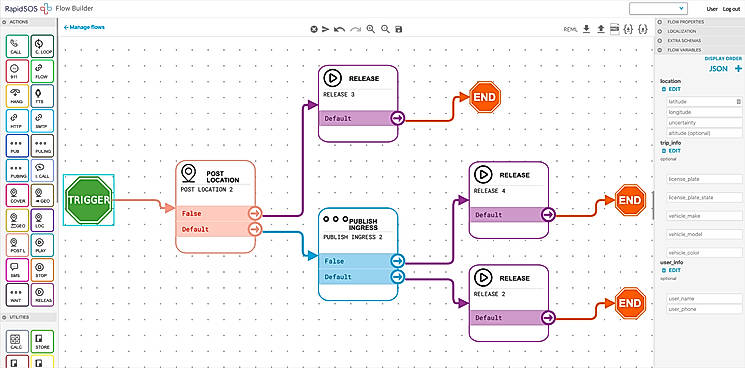The image size is (745, 368).
Task: Click the green TRIGGER node
Action: (x=89, y=200)
